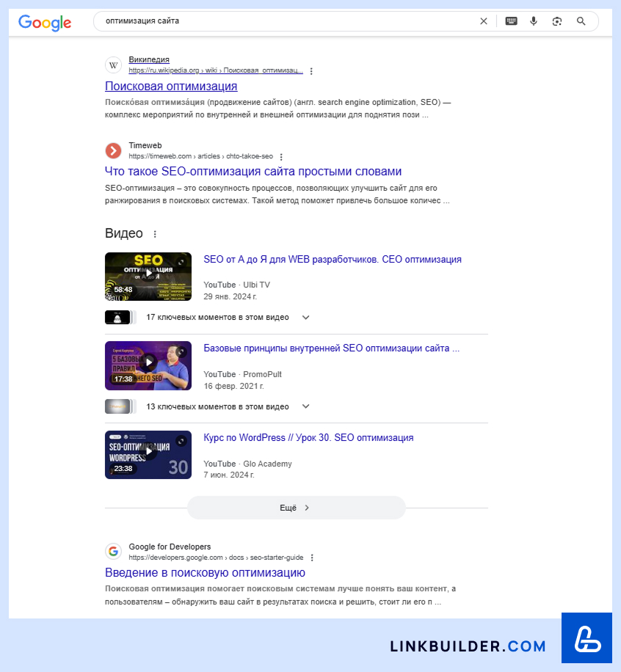Expand 17 ключевых моментов в этом видео

pyautogui.click(x=228, y=317)
